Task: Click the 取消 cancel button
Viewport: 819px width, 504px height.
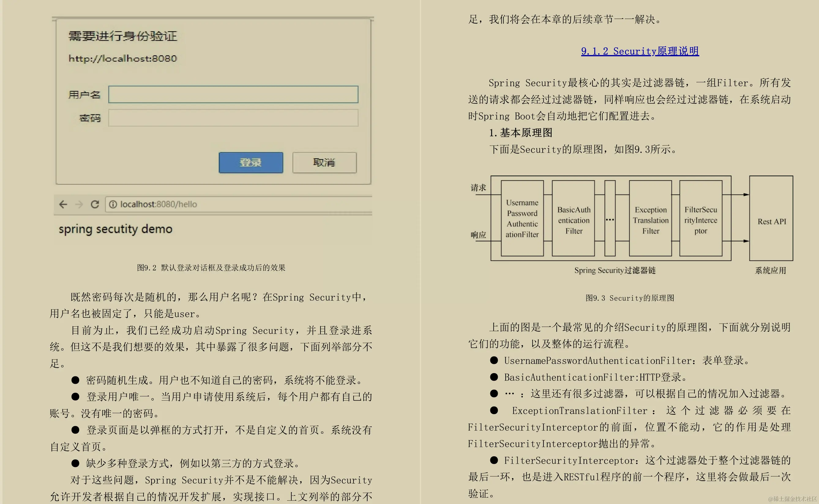Action: [x=324, y=163]
